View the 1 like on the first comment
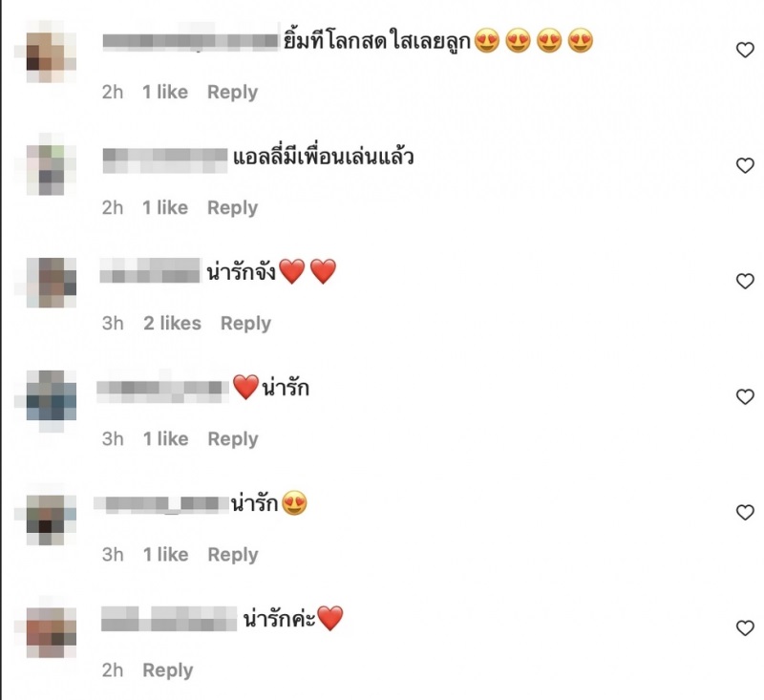 [165, 92]
